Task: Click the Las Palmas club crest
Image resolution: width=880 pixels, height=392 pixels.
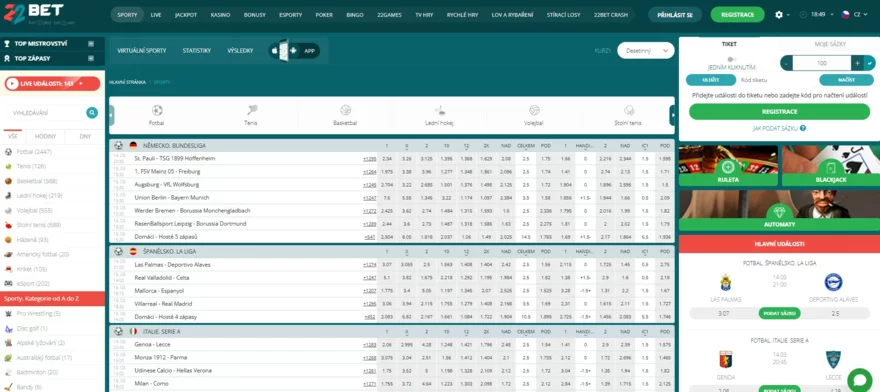Action: point(727,282)
